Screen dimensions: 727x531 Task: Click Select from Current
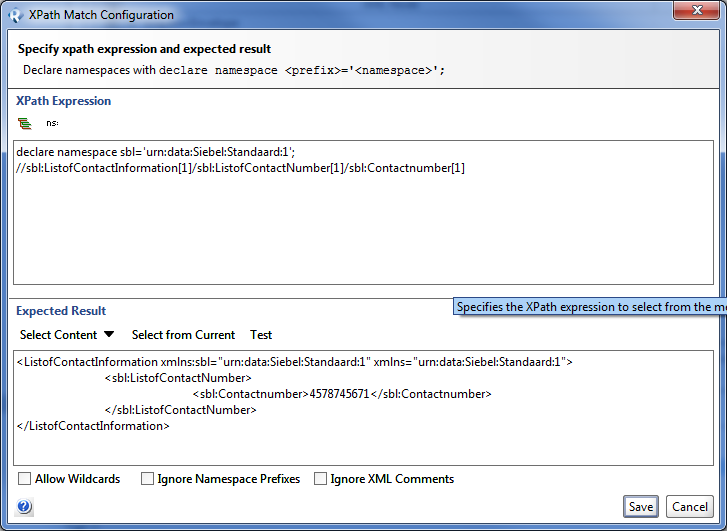tap(183, 335)
